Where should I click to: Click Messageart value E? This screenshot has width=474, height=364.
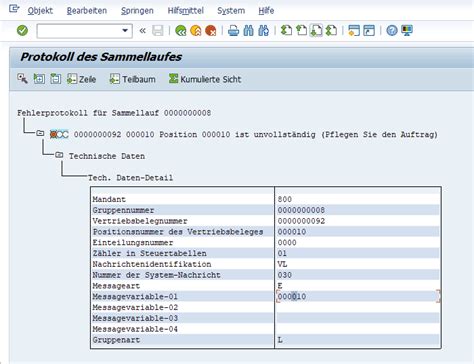tap(280, 286)
